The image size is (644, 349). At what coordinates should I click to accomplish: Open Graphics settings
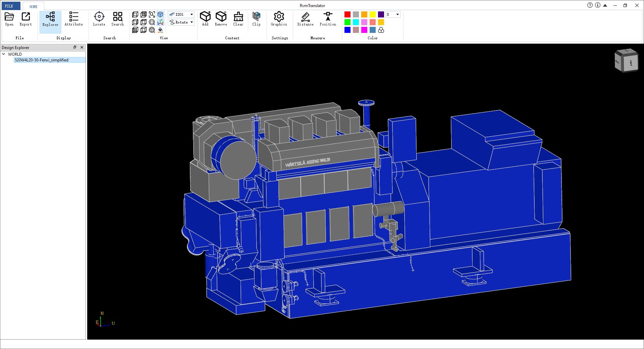coord(279,19)
